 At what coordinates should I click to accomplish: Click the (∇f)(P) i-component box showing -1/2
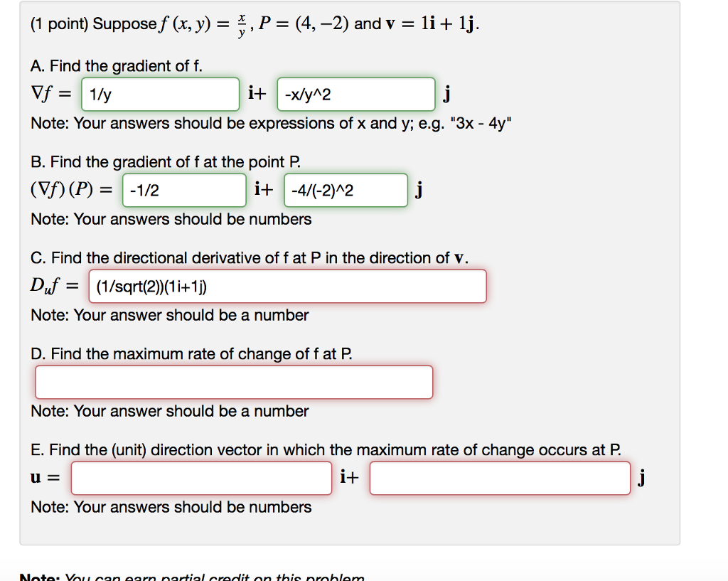pyautogui.click(x=184, y=190)
